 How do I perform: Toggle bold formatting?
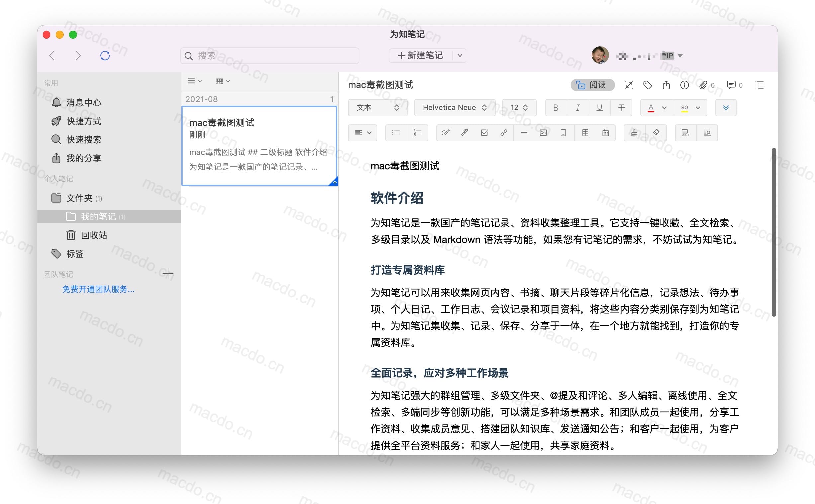pyautogui.click(x=556, y=108)
